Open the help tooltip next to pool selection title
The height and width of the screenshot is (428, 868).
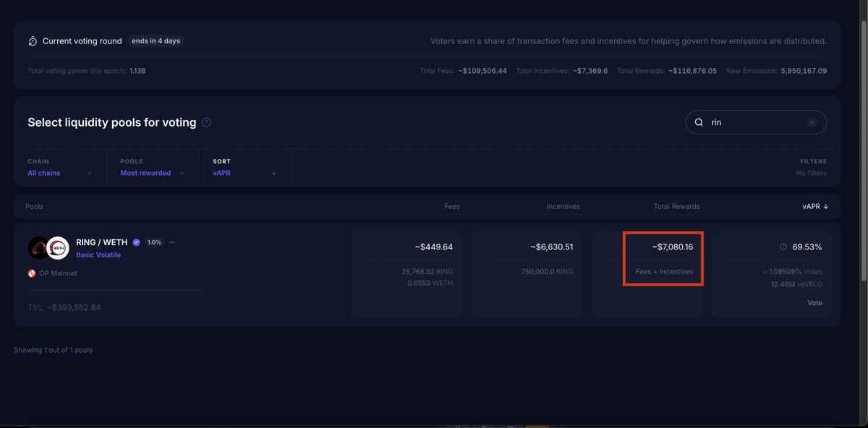[x=205, y=121]
